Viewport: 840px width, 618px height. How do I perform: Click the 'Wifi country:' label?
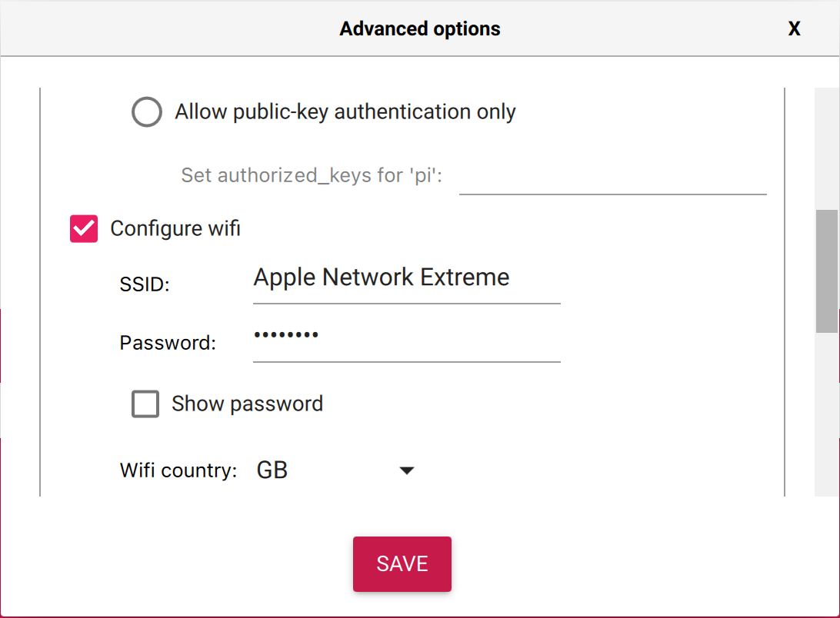pyautogui.click(x=178, y=470)
